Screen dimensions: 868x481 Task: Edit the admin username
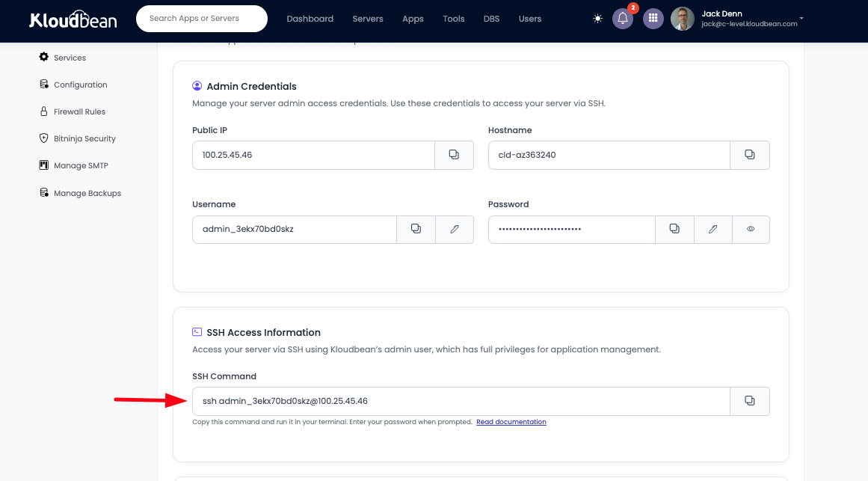pyautogui.click(x=455, y=229)
